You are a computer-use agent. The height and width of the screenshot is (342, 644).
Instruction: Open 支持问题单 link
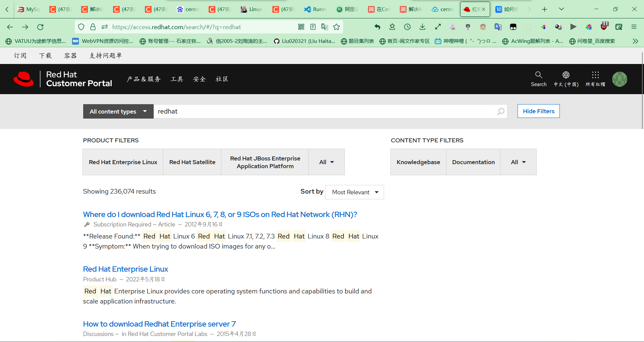105,56
